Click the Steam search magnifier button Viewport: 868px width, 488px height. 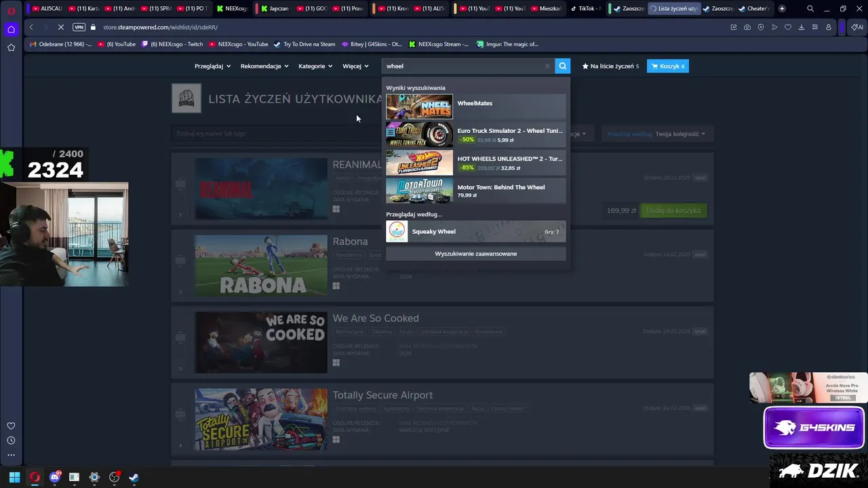point(562,66)
